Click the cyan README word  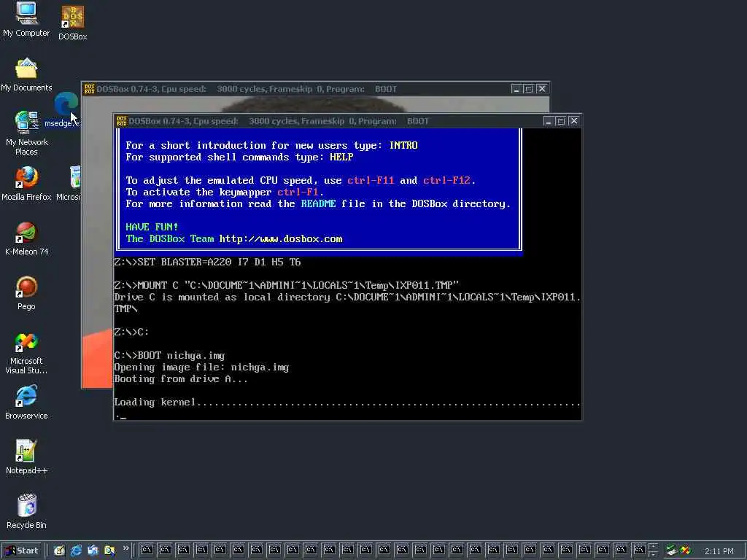[x=318, y=204]
